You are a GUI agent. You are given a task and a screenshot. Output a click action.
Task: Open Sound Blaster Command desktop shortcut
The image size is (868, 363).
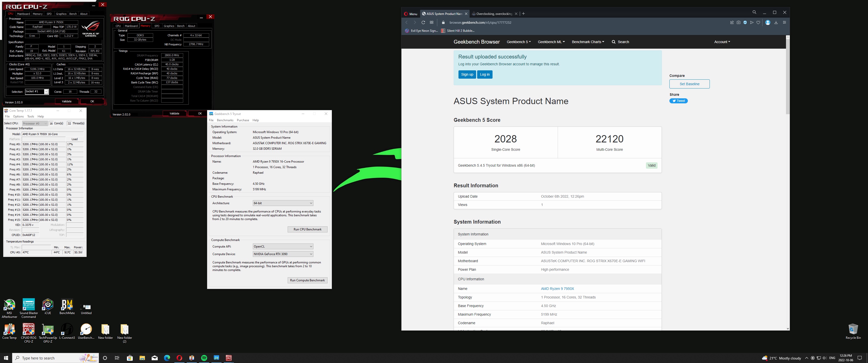[29, 308]
